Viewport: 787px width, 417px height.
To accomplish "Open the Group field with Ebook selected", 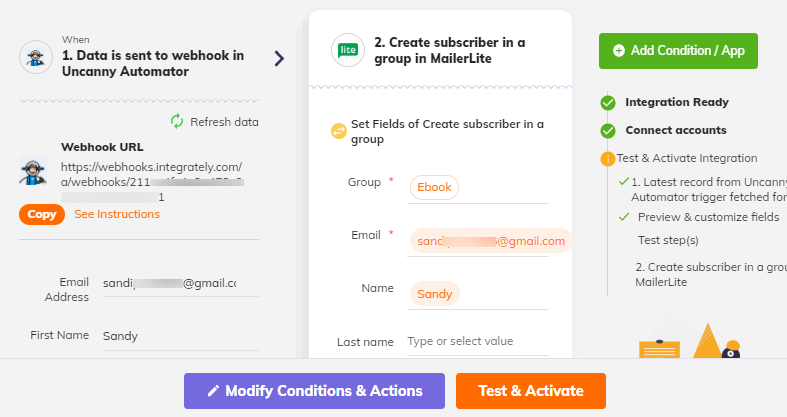I will pos(478,187).
